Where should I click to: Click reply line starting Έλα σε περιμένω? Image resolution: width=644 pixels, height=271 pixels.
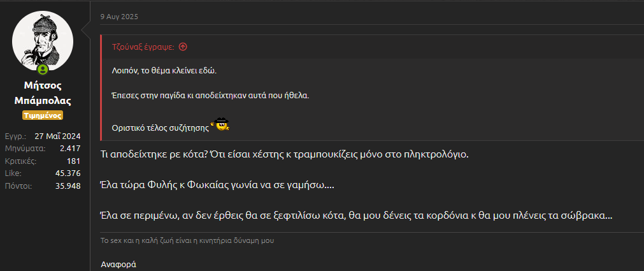356,216
